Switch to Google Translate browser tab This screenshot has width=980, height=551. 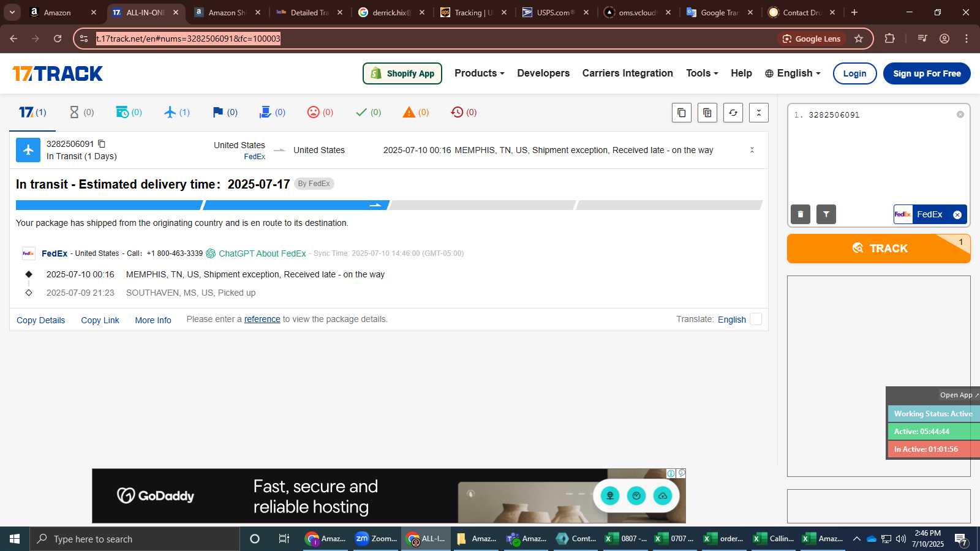(720, 12)
